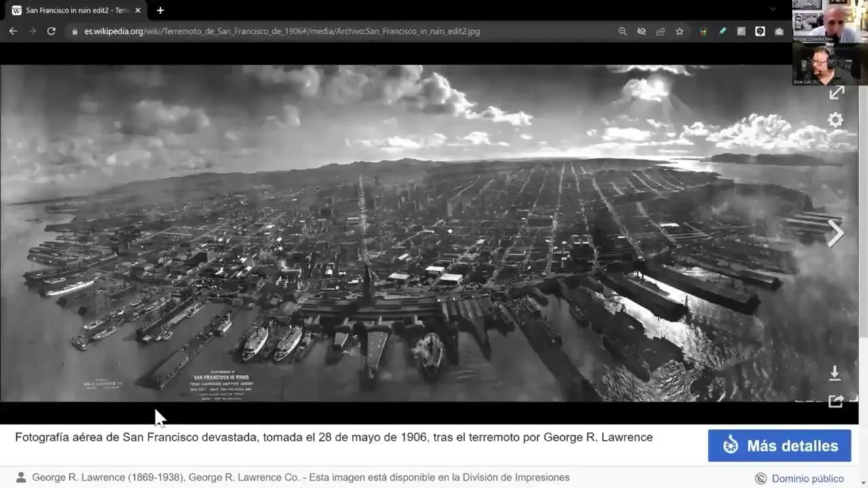Go forward to the next page
Viewport: 868px width, 488px height.
click(x=32, y=31)
